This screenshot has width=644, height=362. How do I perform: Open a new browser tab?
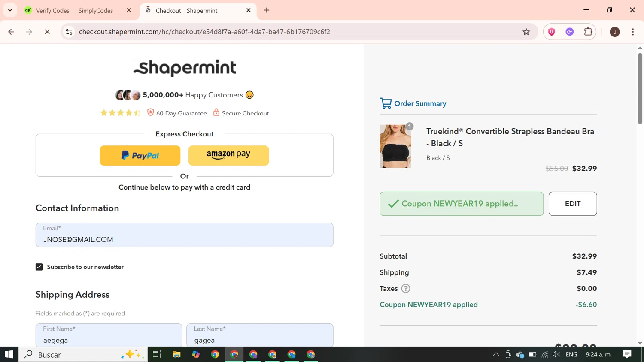267,10
